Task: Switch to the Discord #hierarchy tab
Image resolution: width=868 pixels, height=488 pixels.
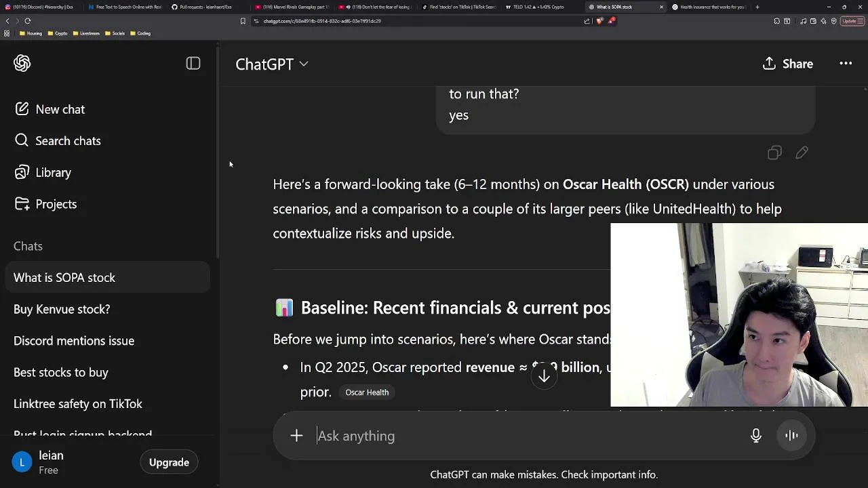Action: click(x=41, y=7)
